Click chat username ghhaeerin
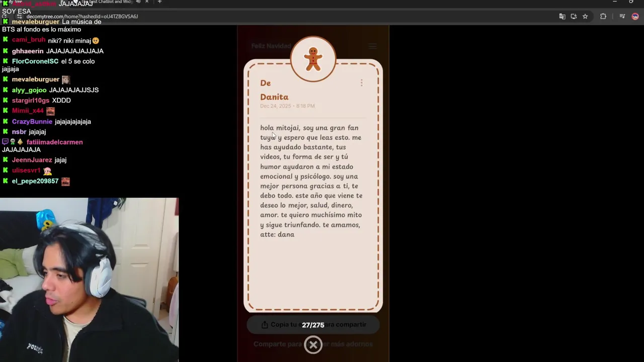 [28, 51]
